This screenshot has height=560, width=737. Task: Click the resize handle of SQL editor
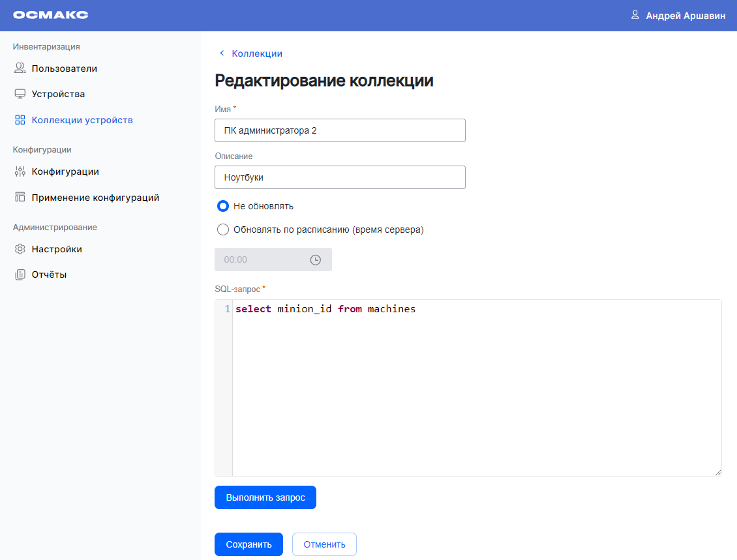[x=717, y=472]
